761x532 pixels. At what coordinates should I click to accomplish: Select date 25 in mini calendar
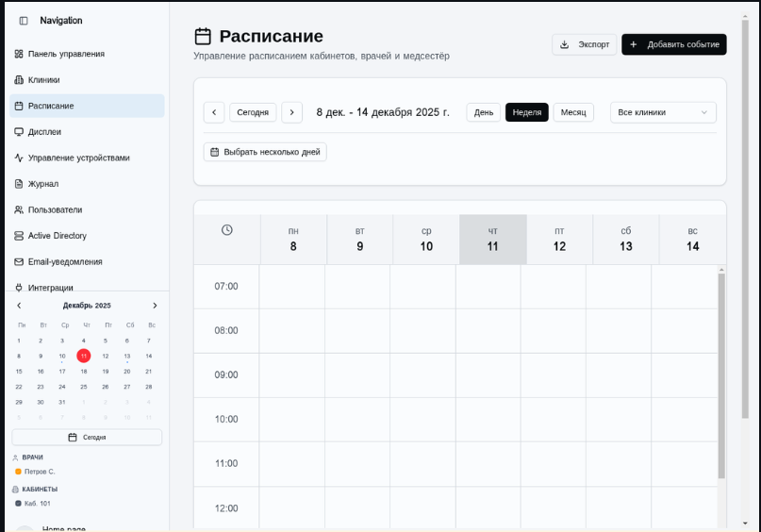click(x=84, y=387)
